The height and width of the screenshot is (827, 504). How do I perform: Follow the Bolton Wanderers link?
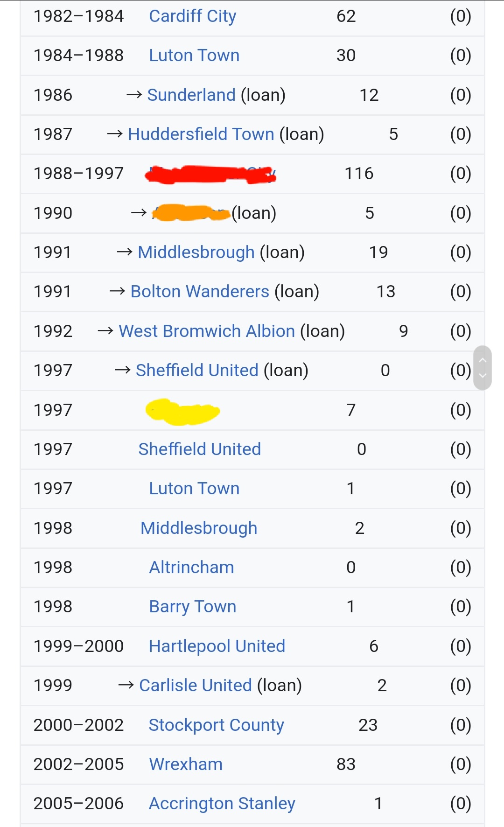(x=200, y=292)
